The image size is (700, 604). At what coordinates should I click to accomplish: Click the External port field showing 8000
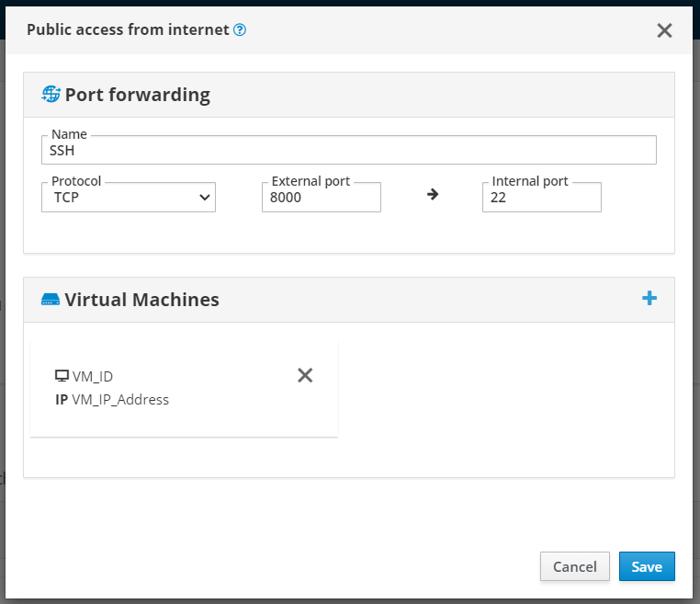(x=321, y=198)
